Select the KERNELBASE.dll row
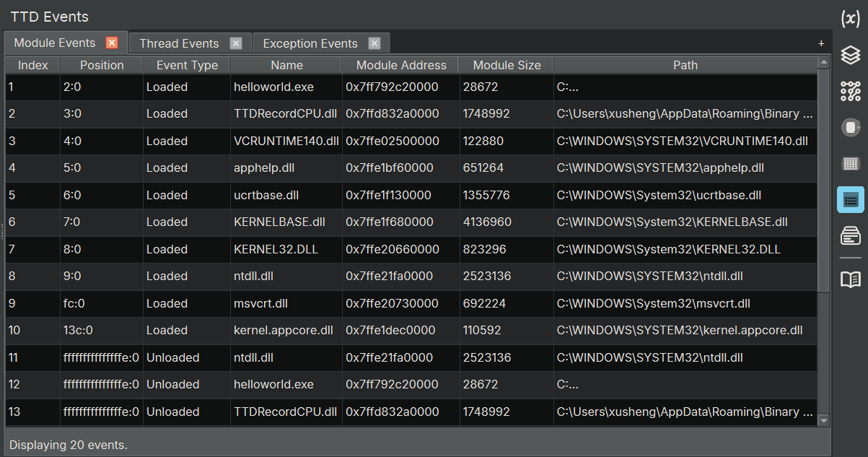The height and width of the screenshot is (457, 868). [279, 222]
